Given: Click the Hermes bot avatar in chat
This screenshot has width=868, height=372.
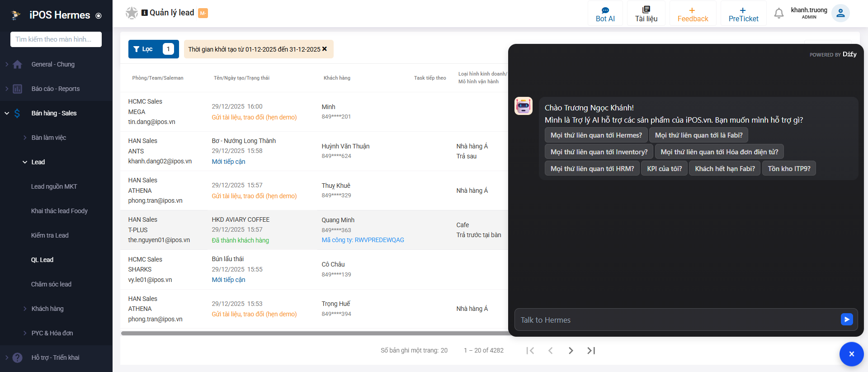Looking at the screenshot, I should coord(524,106).
